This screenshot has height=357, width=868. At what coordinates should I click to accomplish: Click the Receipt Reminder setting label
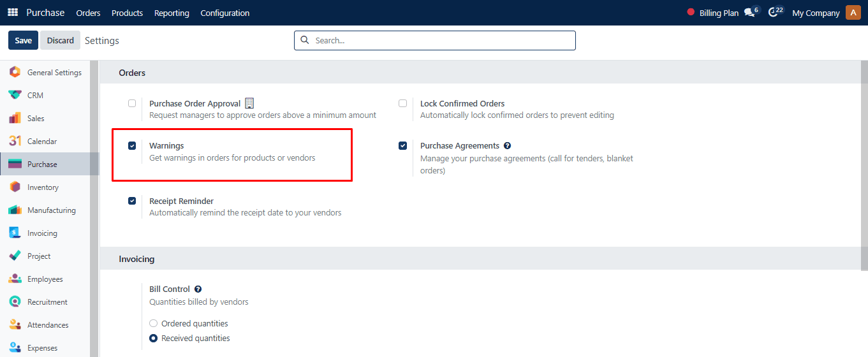click(181, 201)
